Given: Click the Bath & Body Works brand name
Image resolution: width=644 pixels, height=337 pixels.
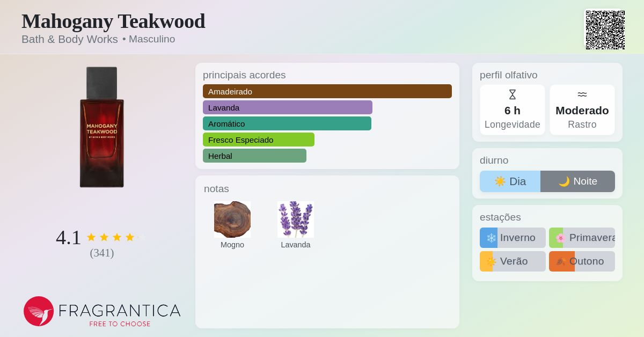Looking at the screenshot, I should coord(70,39).
